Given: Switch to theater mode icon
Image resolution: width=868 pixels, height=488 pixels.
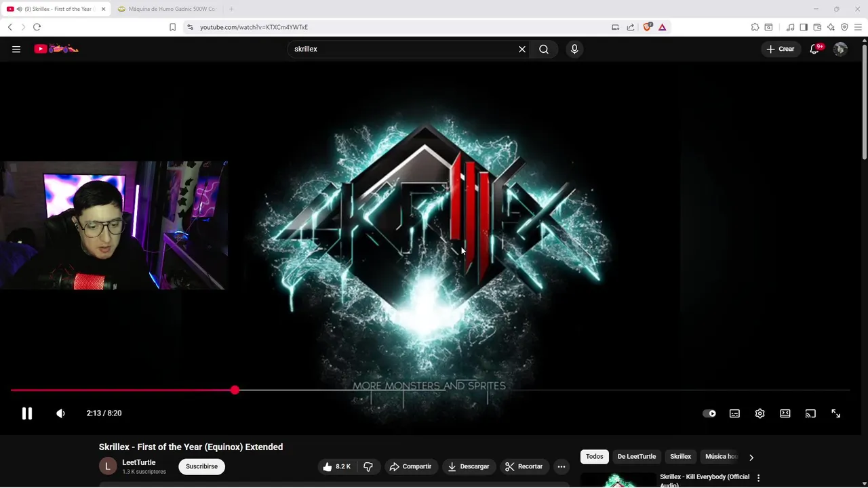Looking at the screenshot, I should 785,413.
